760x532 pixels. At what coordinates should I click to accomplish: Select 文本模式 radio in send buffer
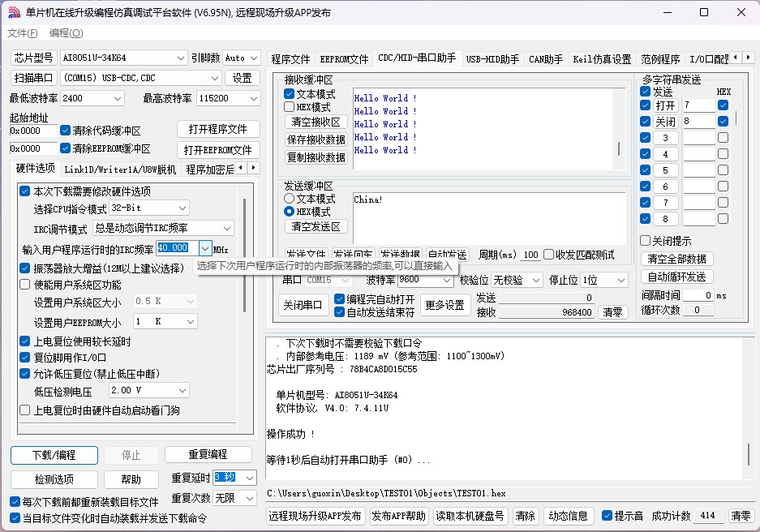point(289,199)
